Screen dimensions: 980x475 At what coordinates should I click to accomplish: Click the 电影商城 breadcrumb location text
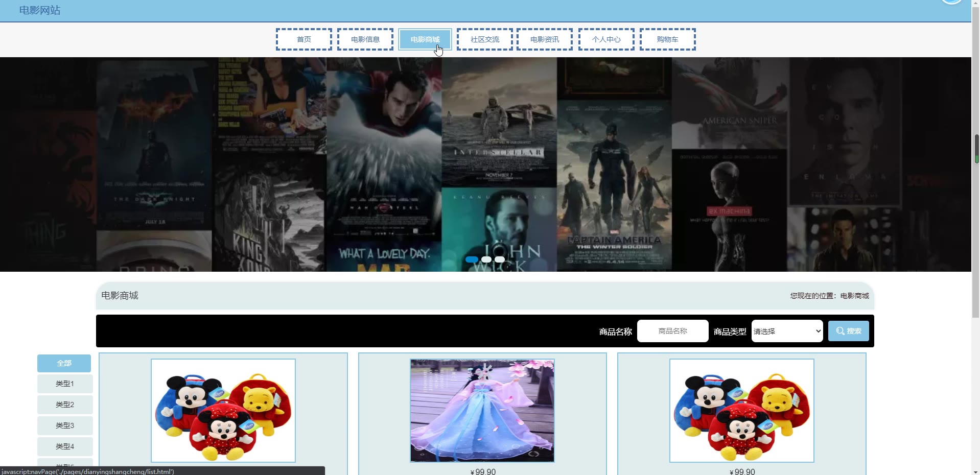[854, 296]
